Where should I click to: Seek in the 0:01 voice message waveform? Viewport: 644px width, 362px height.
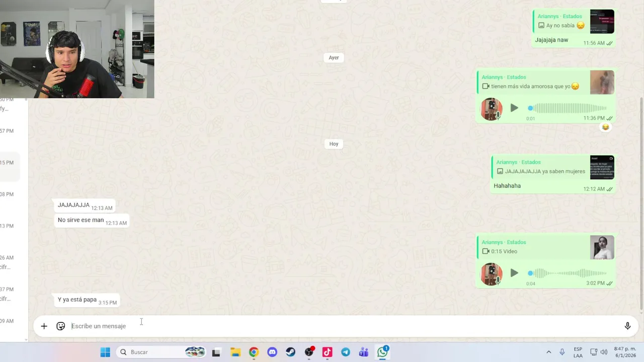pyautogui.click(x=568, y=108)
